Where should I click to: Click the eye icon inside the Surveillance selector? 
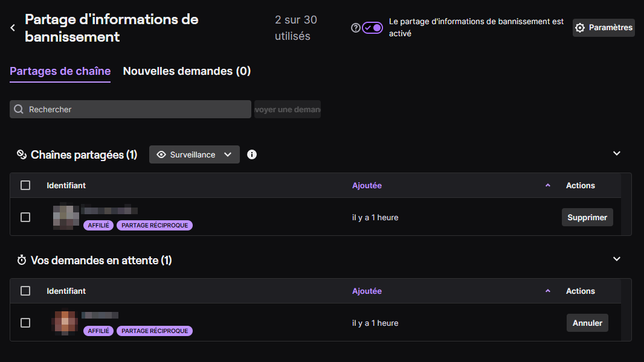click(161, 154)
